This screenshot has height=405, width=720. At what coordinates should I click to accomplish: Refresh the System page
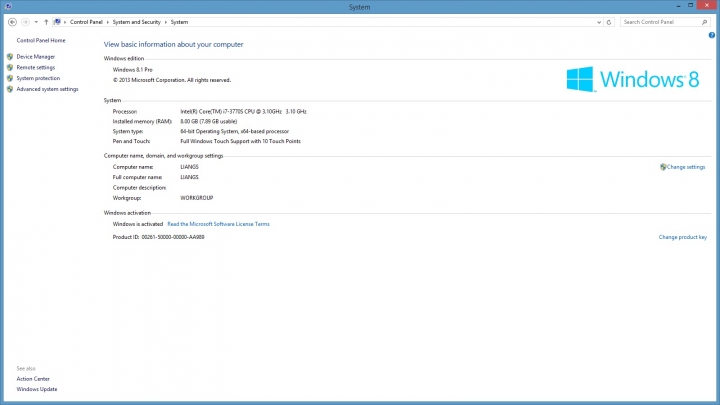click(609, 22)
